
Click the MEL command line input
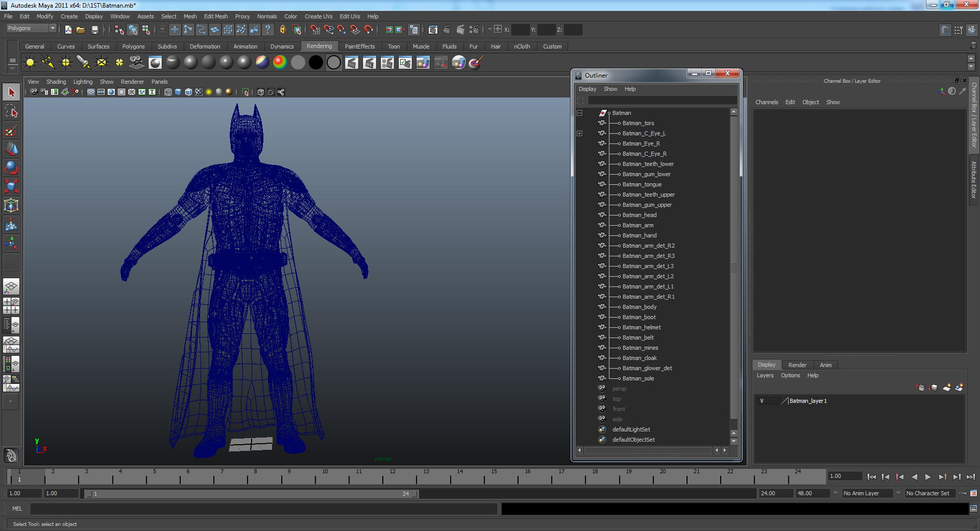264,509
